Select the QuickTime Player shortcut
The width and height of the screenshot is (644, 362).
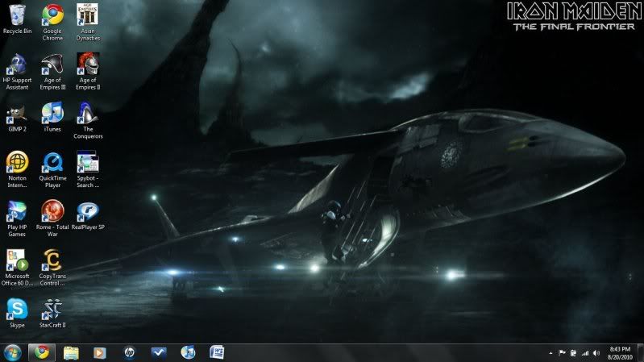(x=52, y=169)
